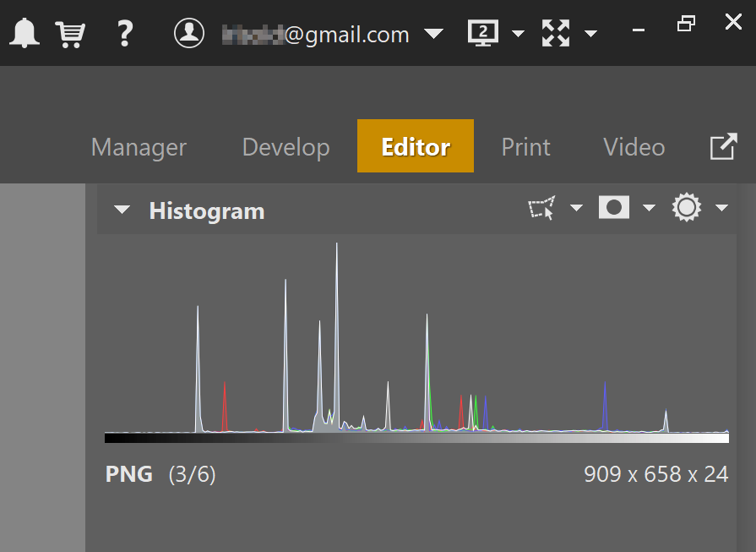Open the Print module
This screenshot has height=552, width=756.
[525, 146]
